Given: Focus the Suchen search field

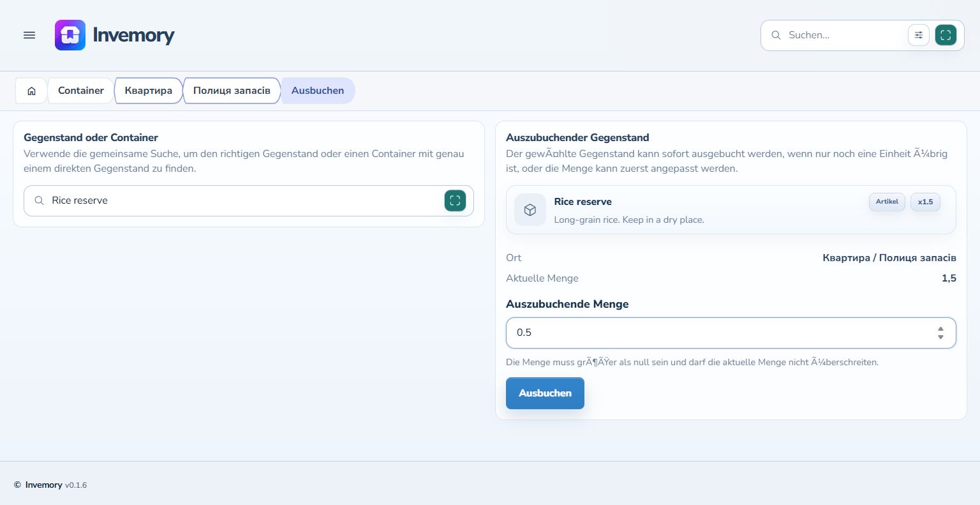Looking at the screenshot, I should pyautogui.click(x=843, y=35).
